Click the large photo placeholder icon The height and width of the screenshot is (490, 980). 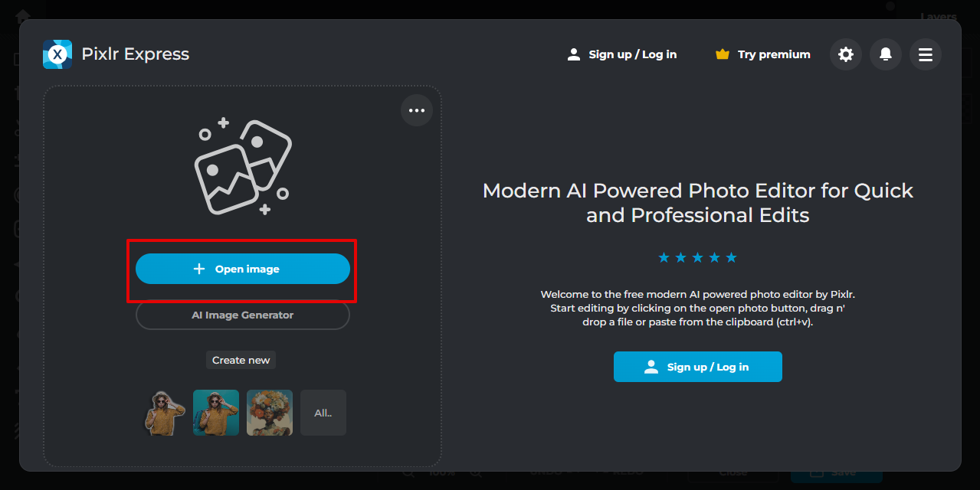click(x=242, y=166)
